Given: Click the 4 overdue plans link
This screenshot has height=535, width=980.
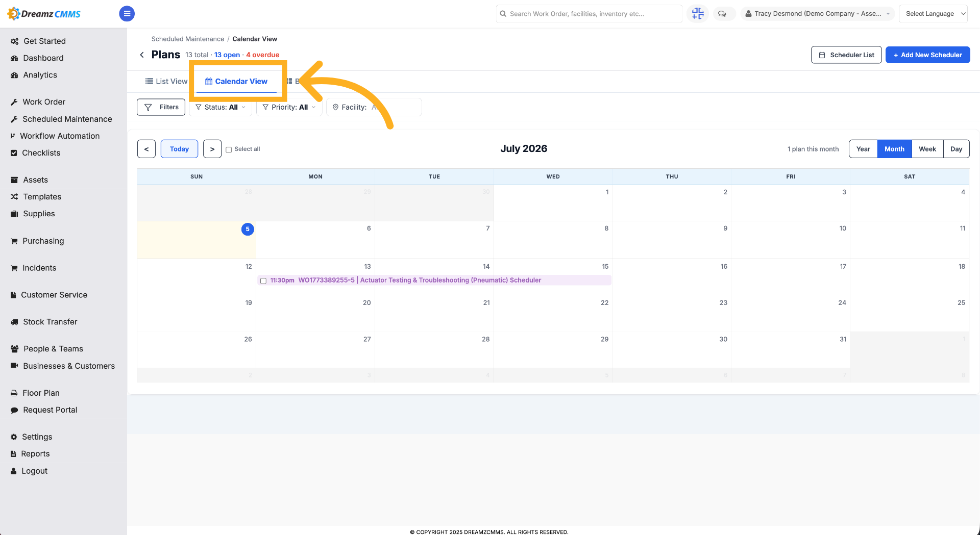Looking at the screenshot, I should [263, 55].
